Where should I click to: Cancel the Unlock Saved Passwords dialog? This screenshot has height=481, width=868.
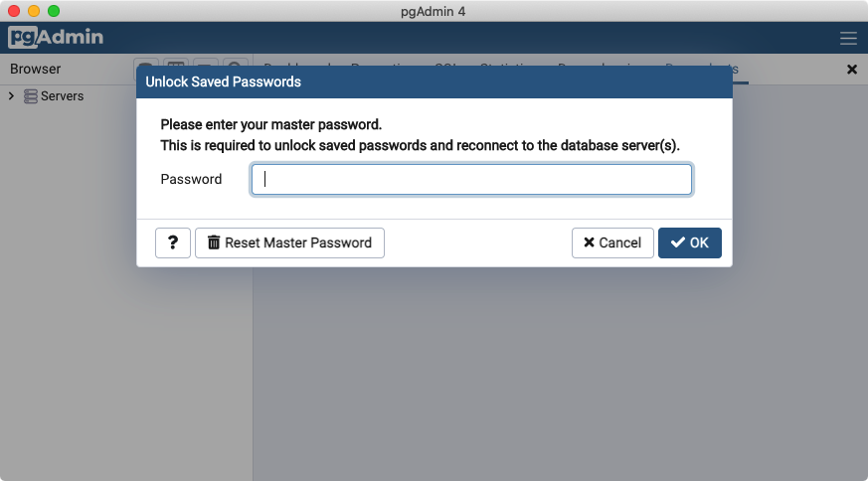pyautogui.click(x=612, y=242)
